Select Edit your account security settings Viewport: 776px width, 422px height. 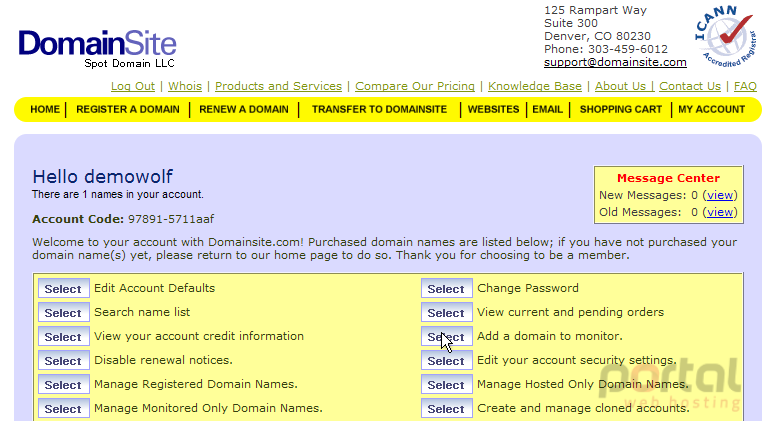click(x=446, y=361)
